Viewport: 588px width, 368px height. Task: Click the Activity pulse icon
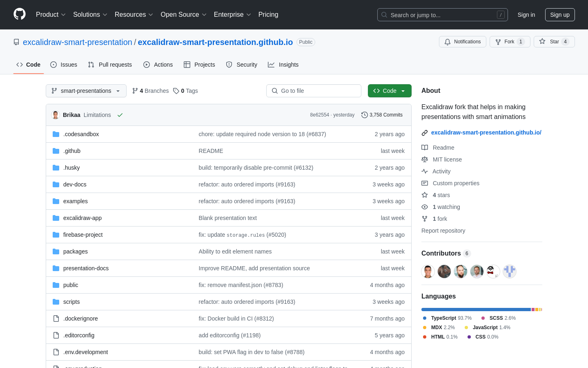(x=425, y=171)
